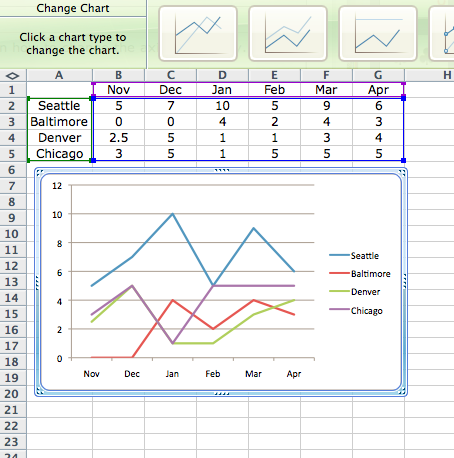The image size is (454, 458).
Task: Select row 12 header
Action: (13, 266)
